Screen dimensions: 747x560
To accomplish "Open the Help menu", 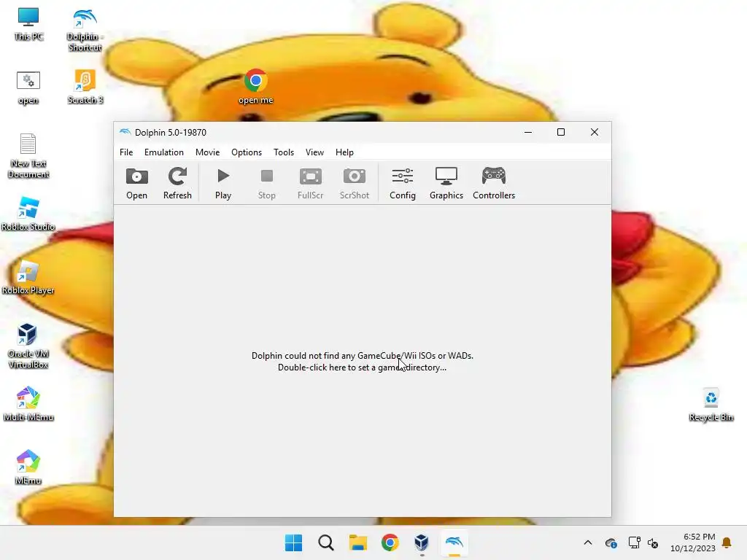I will pos(344,152).
